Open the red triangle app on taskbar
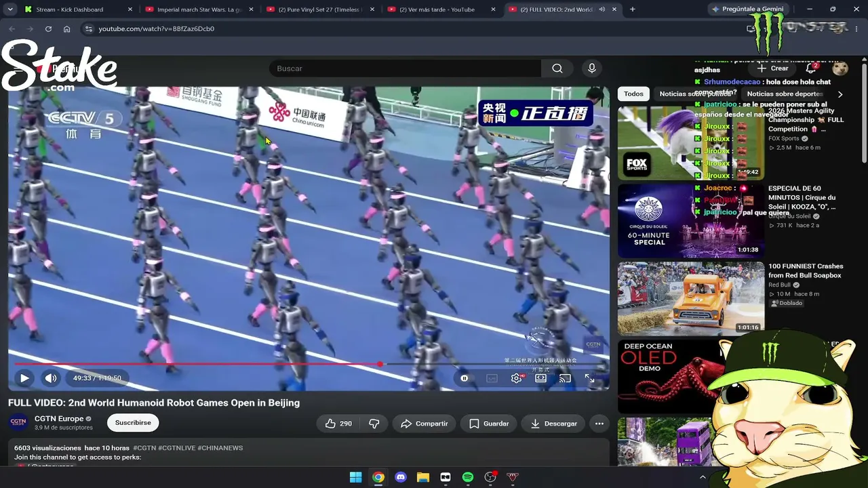 (x=513, y=477)
